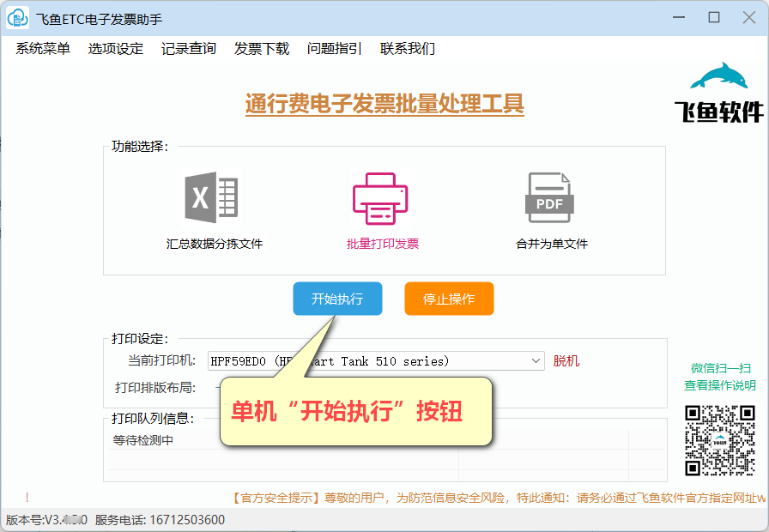
Task: Click the 脱机 status indicator
Action: 566,360
